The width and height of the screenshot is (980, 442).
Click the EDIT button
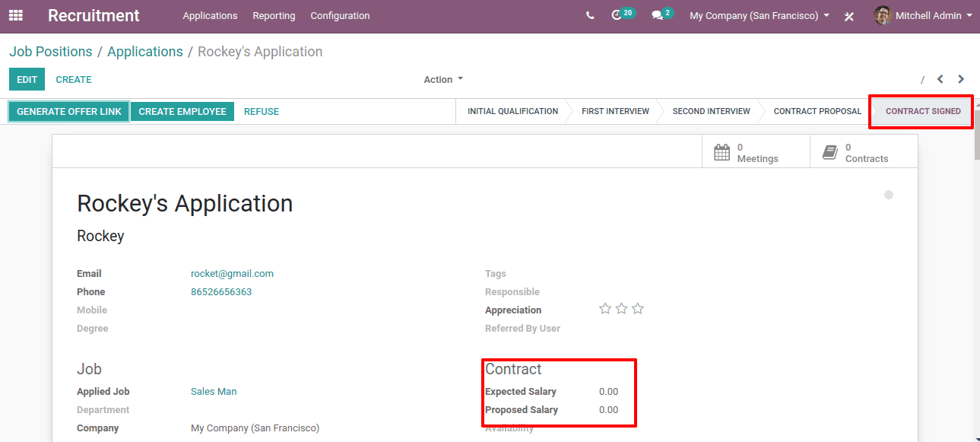click(27, 79)
